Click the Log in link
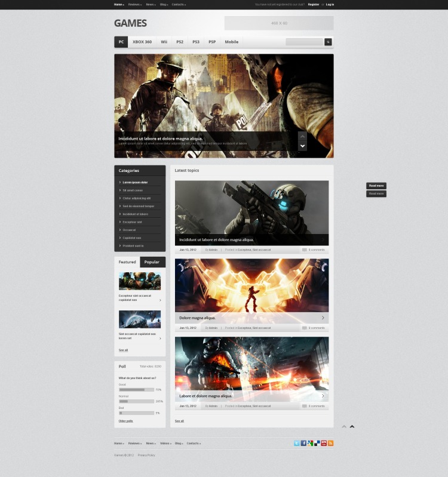Viewport: 448px width, 477px height. coord(330,5)
